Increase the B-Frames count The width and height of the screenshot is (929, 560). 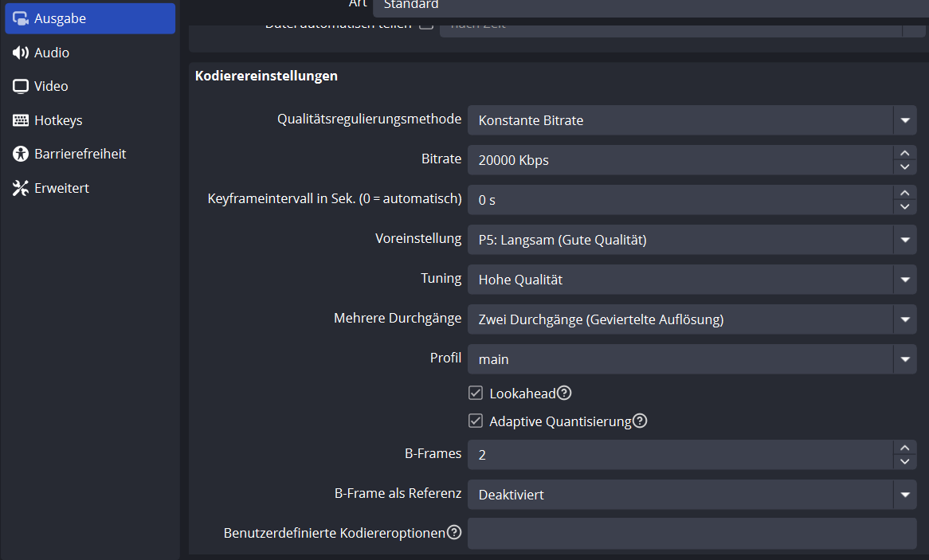[905, 448]
